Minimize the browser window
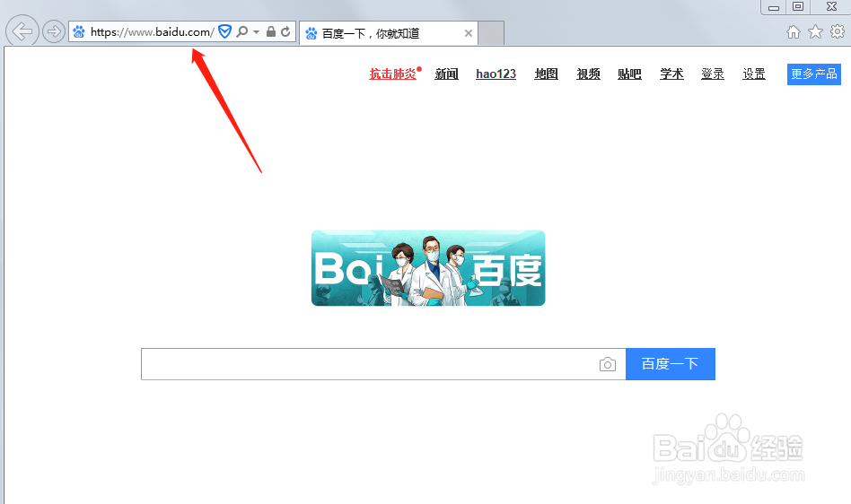This screenshot has width=851, height=504. click(774, 7)
